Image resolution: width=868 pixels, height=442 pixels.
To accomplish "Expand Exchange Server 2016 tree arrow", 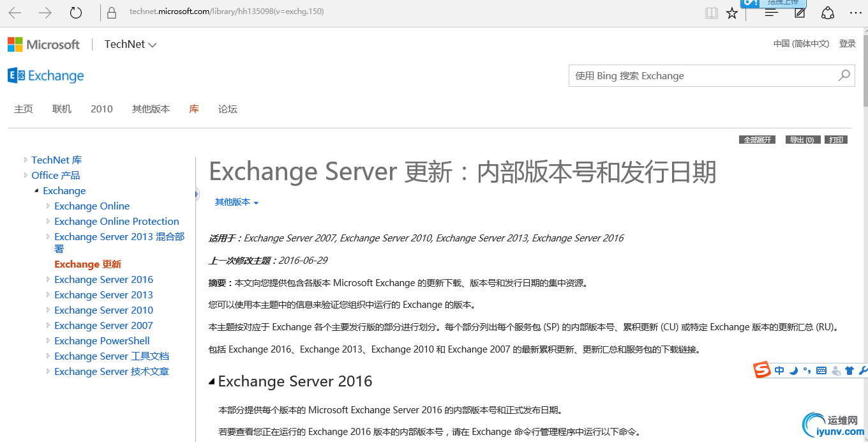I will pos(48,279).
